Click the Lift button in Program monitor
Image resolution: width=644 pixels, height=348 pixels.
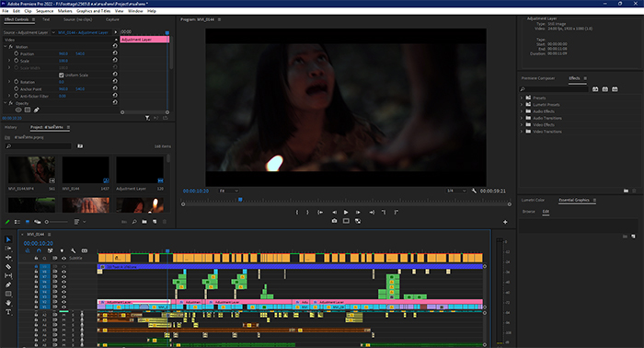[x=384, y=212]
